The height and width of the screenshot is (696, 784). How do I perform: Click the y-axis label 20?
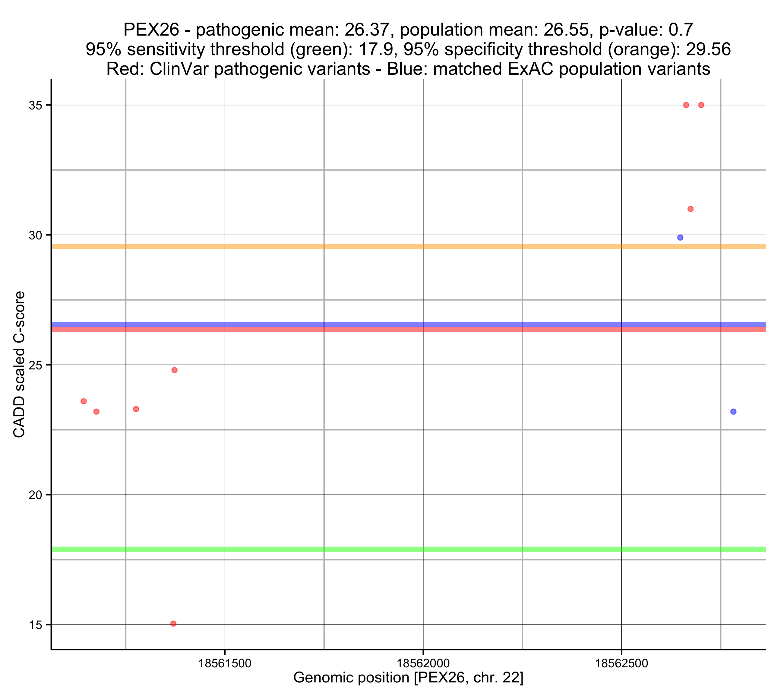pyautogui.click(x=35, y=495)
